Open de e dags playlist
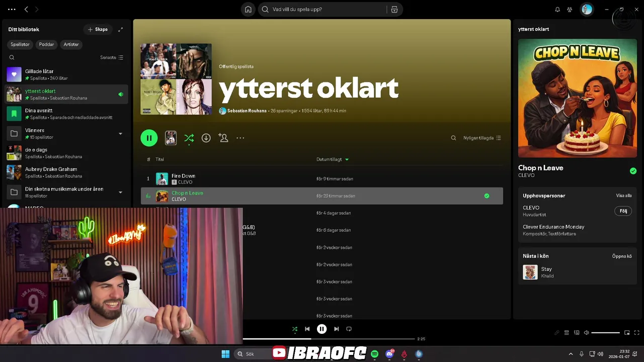The height and width of the screenshot is (362, 644). [66, 153]
